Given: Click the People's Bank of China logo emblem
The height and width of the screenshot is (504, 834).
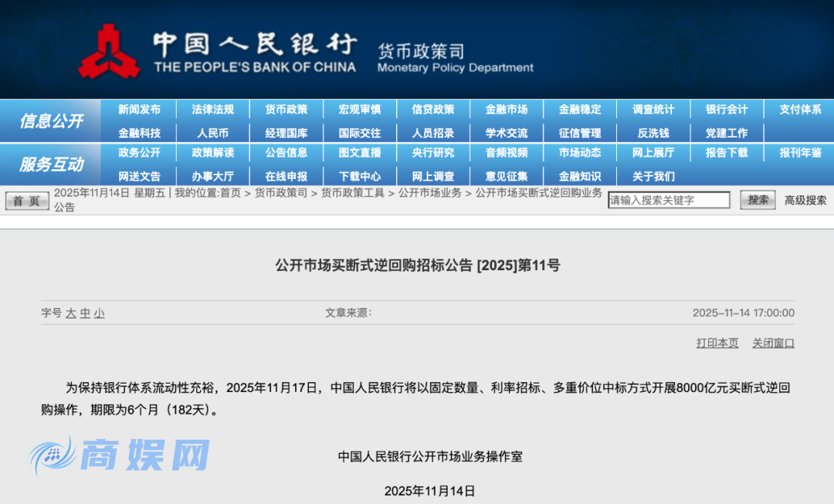Looking at the screenshot, I should point(111,49).
